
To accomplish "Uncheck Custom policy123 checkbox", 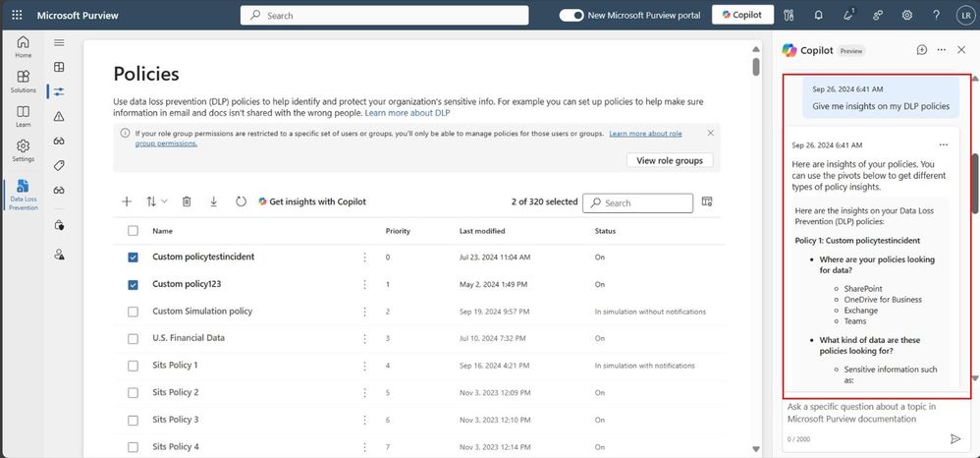I will click(133, 285).
